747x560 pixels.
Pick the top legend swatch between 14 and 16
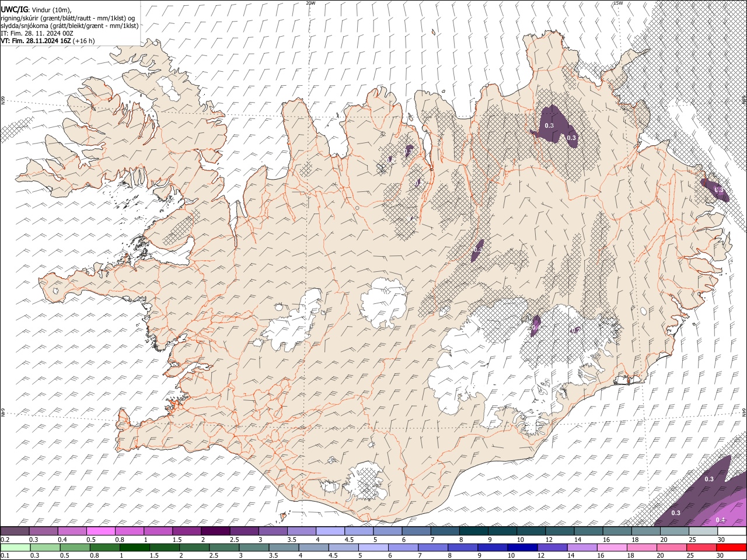coord(588,531)
